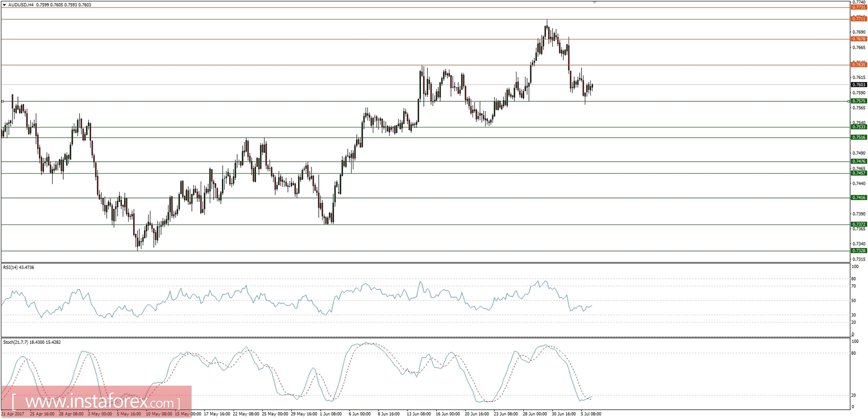Click the RSI scale value 30
This screenshot has height=419, width=868.
(854, 315)
